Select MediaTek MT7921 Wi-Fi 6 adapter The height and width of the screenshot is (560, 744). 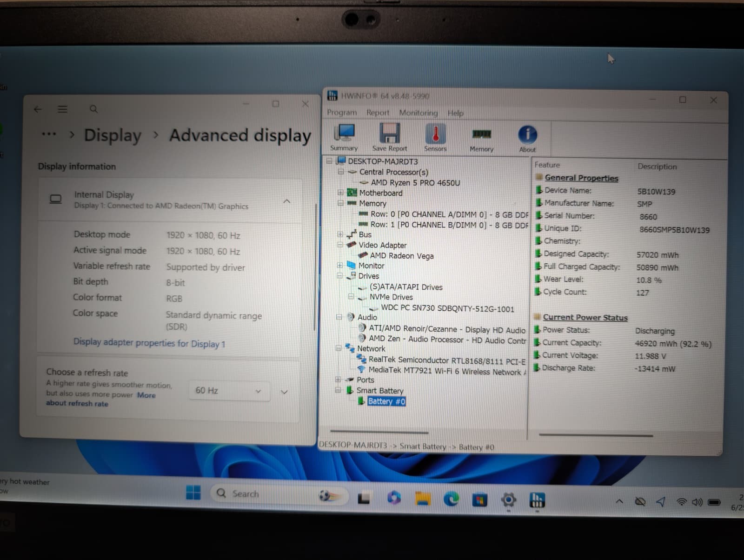[x=447, y=371]
